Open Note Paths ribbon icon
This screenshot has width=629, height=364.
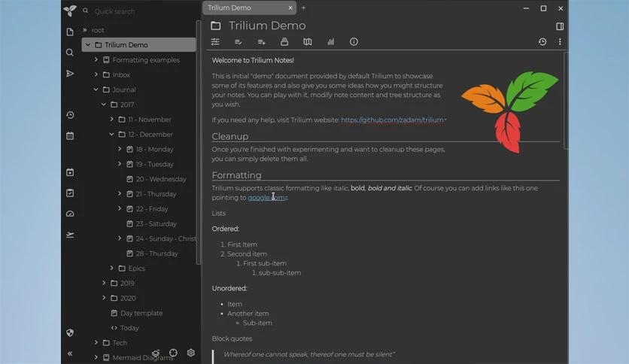(x=284, y=41)
